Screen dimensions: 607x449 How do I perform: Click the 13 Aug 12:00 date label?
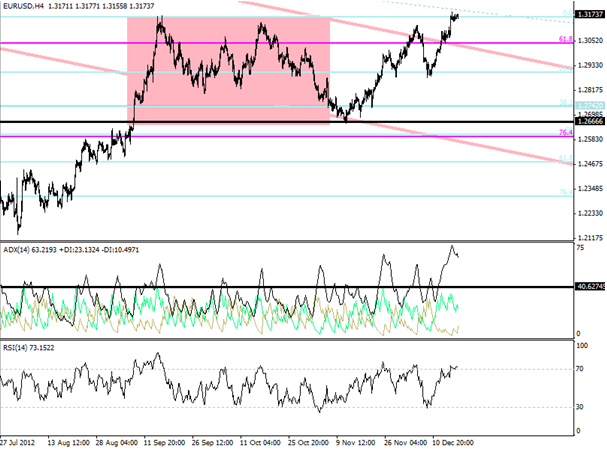[x=69, y=442]
